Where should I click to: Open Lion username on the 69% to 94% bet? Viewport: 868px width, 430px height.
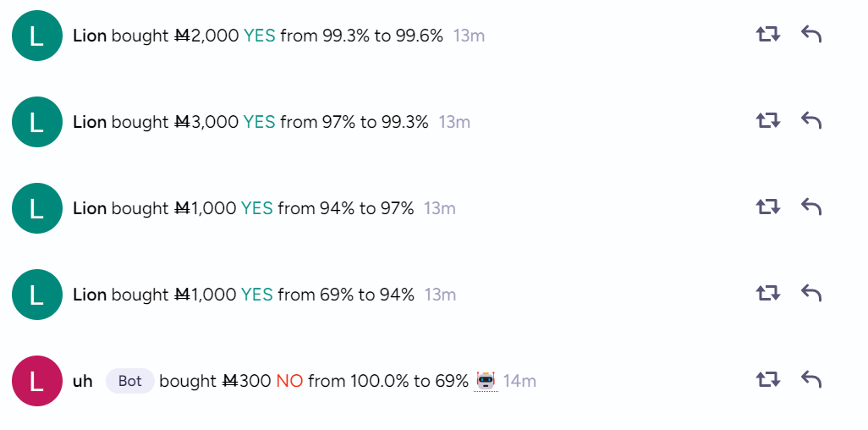point(90,295)
